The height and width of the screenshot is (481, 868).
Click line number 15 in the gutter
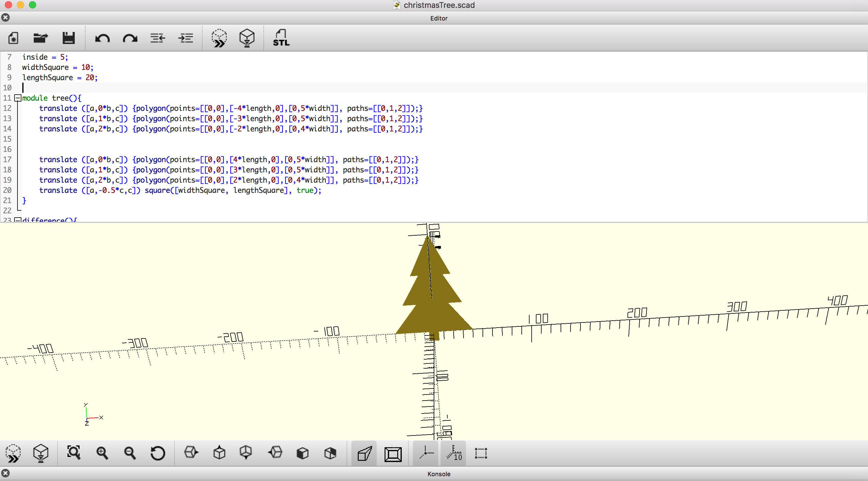(8, 139)
